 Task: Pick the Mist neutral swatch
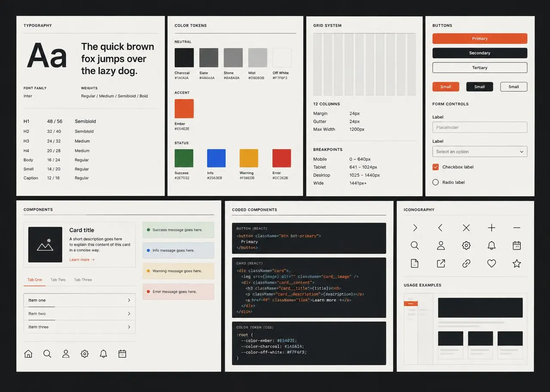pyautogui.click(x=258, y=58)
